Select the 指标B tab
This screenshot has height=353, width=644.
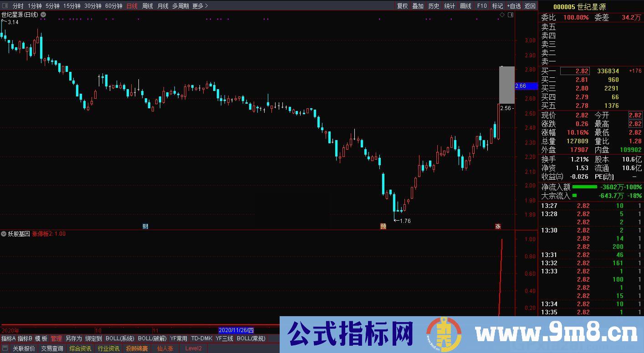(25, 338)
